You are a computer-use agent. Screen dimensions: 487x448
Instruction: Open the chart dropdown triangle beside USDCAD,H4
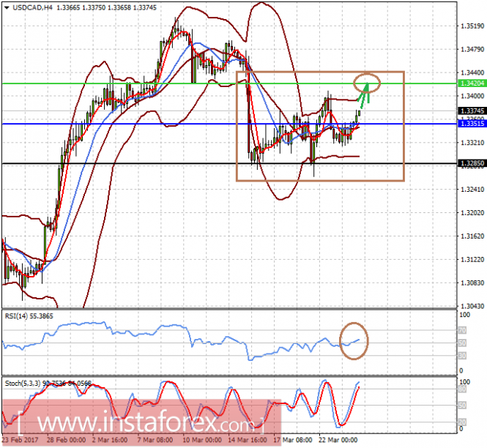pyautogui.click(x=7, y=8)
